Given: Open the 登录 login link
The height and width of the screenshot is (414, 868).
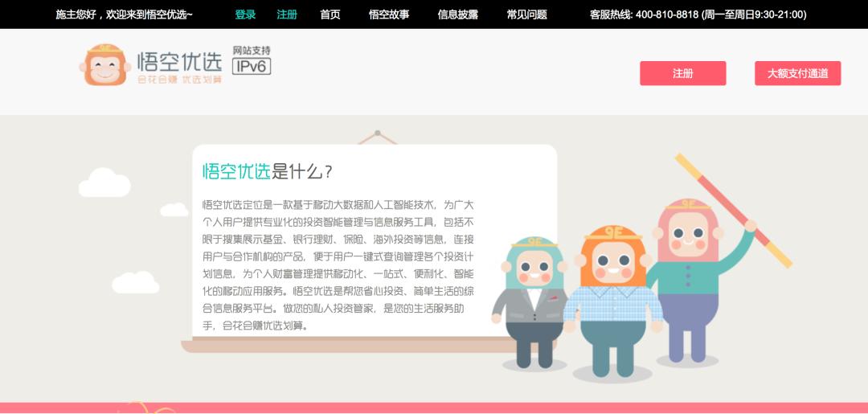Looking at the screenshot, I should [x=245, y=15].
